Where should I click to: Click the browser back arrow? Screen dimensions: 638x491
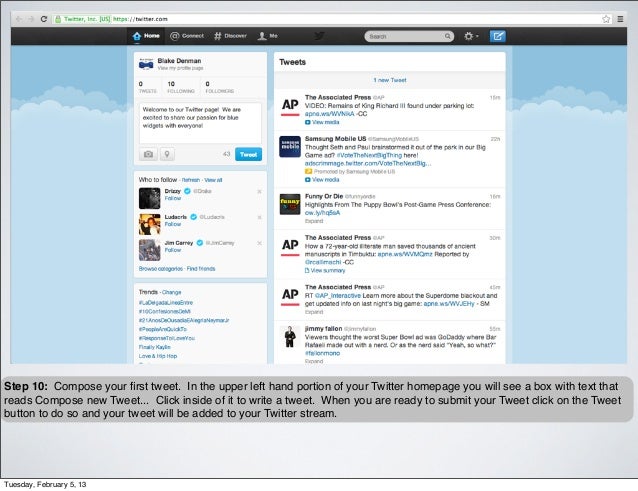(x=19, y=19)
